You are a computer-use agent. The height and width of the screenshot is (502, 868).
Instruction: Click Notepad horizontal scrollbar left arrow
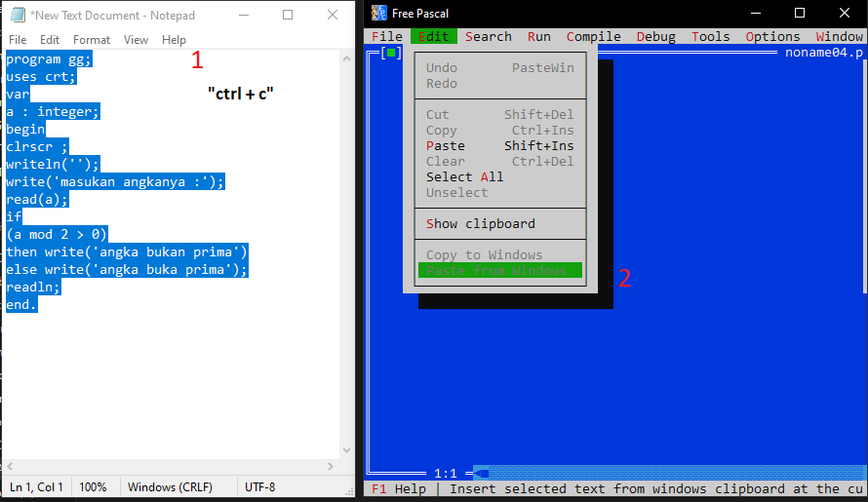(10, 467)
